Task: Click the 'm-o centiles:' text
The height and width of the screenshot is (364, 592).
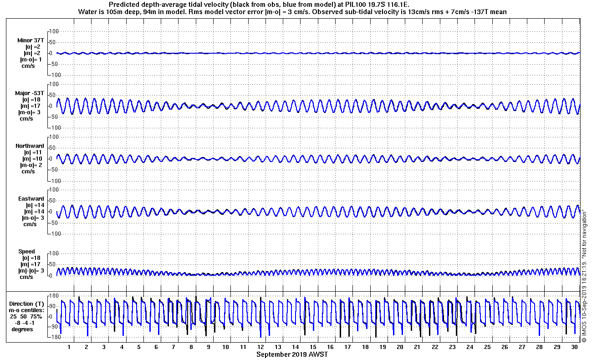Action: coord(27,310)
